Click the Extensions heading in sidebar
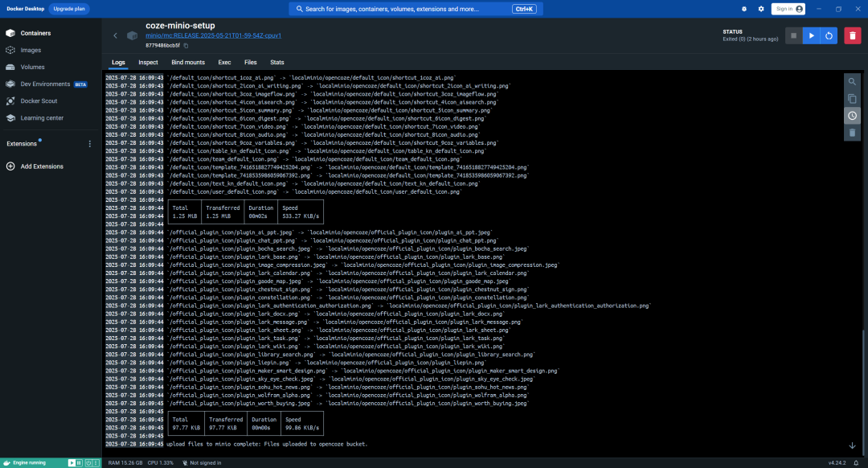This screenshot has height=468, width=868. 22,144
